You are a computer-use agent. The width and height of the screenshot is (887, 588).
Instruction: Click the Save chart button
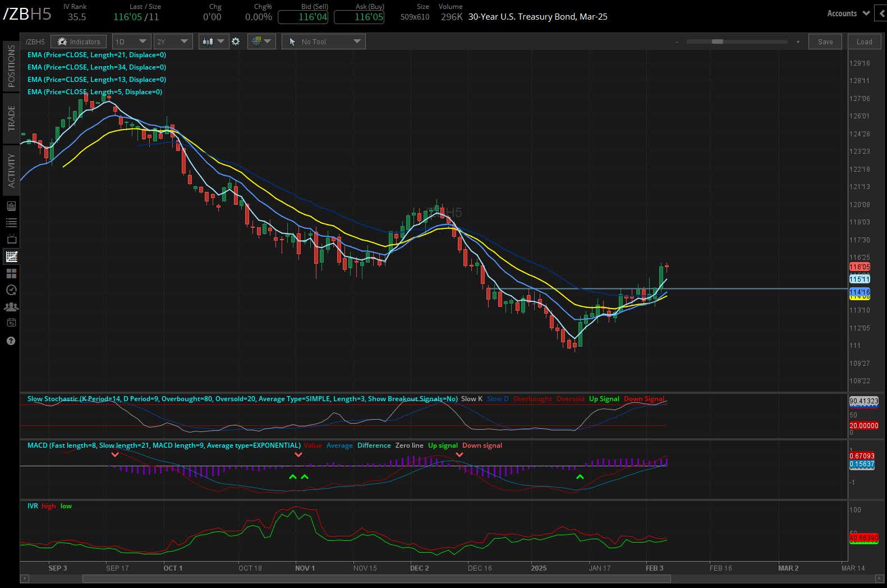[825, 42]
